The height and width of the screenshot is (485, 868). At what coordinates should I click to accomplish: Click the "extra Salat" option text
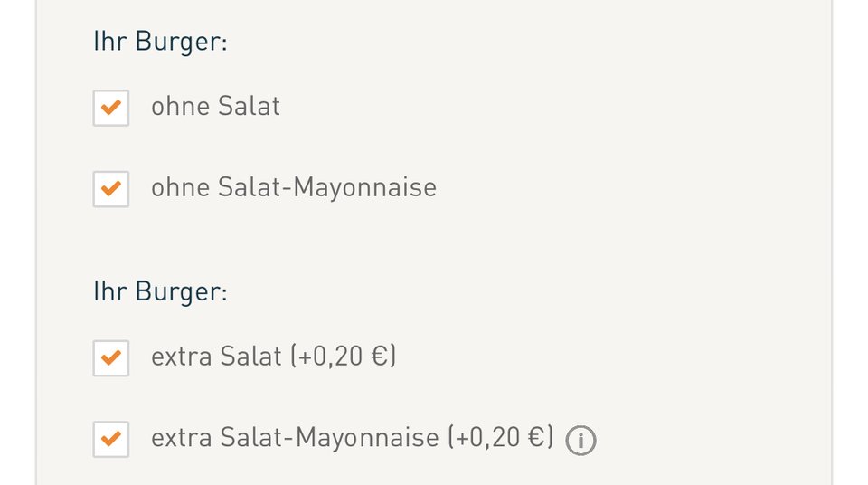(x=217, y=357)
